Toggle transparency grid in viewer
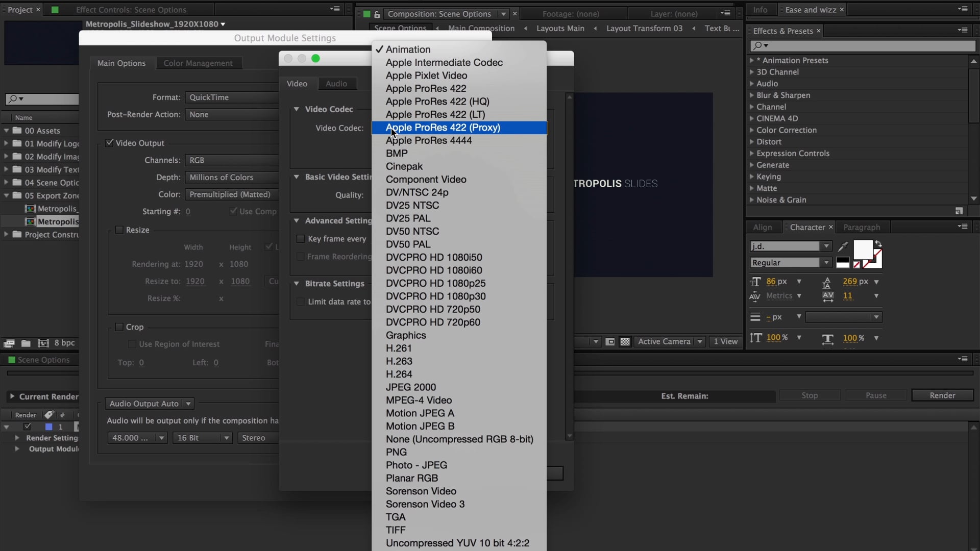This screenshot has width=980, height=551. point(625,342)
